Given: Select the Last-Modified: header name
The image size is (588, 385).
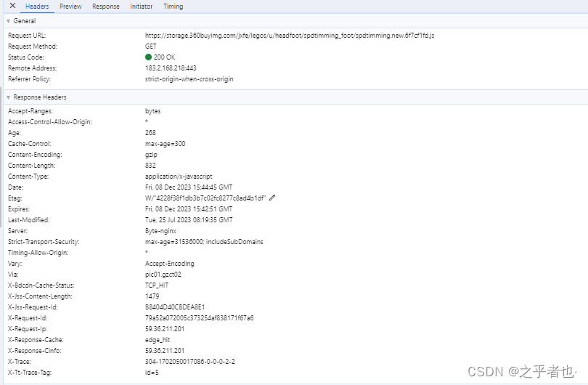Looking at the screenshot, I should click(28, 220).
